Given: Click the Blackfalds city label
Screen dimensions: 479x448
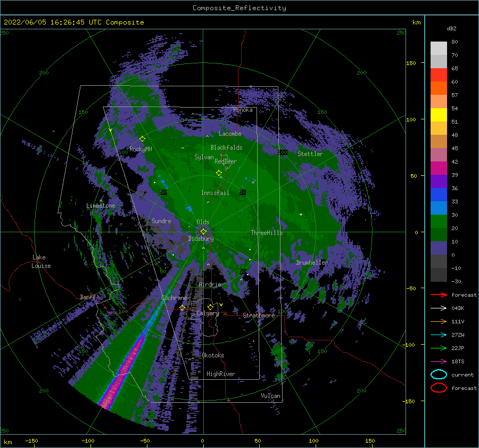Looking at the screenshot, I should click(x=226, y=148).
